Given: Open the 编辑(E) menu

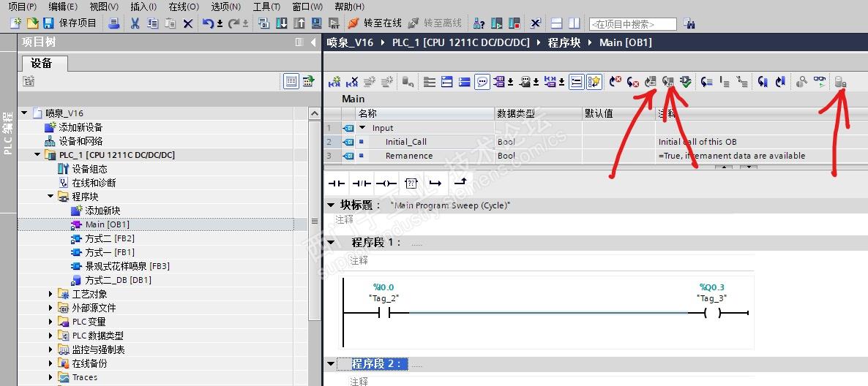Looking at the screenshot, I should [63, 7].
